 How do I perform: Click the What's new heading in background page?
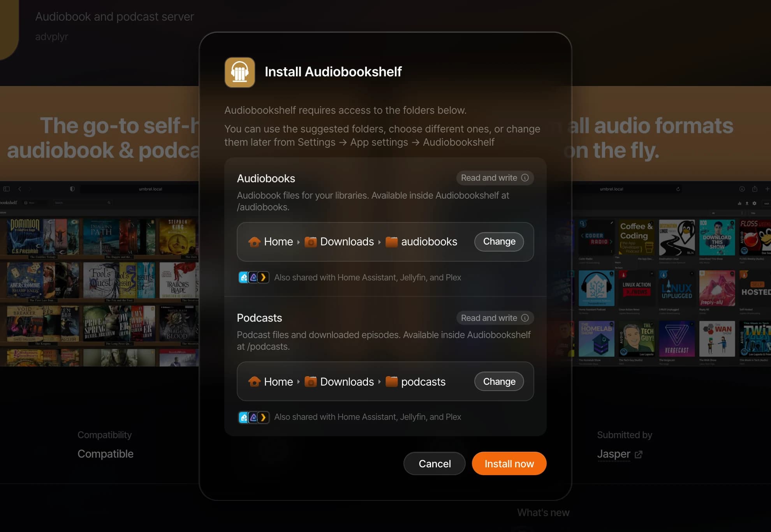pos(543,513)
